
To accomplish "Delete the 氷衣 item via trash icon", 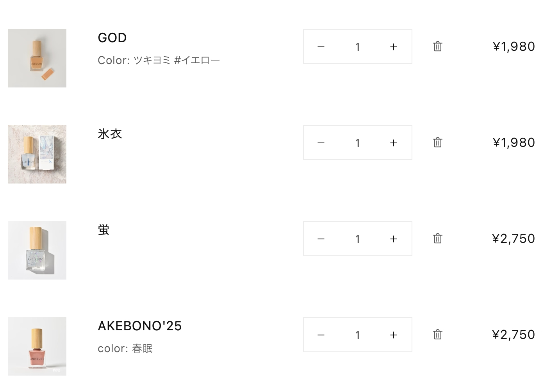I will 438,143.
